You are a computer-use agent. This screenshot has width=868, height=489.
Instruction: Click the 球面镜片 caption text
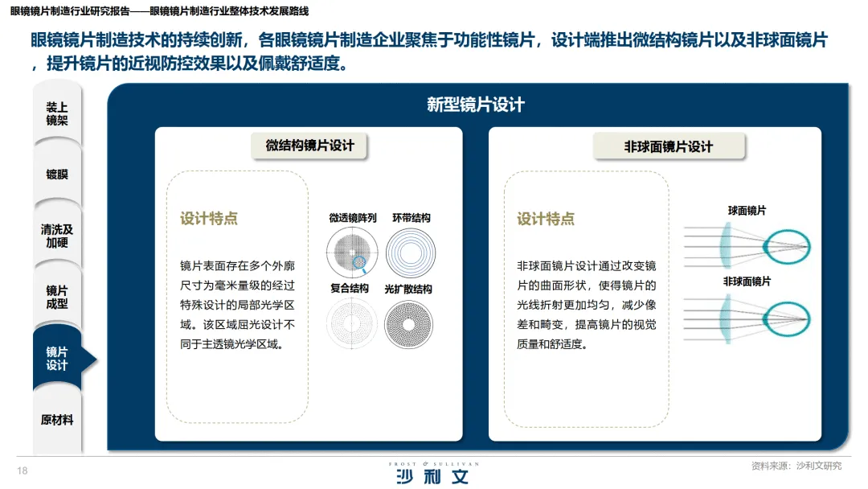pos(747,211)
